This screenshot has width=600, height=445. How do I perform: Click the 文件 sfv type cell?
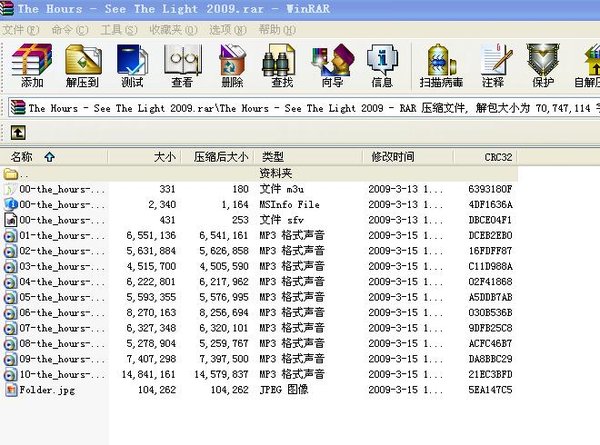click(281, 220)
